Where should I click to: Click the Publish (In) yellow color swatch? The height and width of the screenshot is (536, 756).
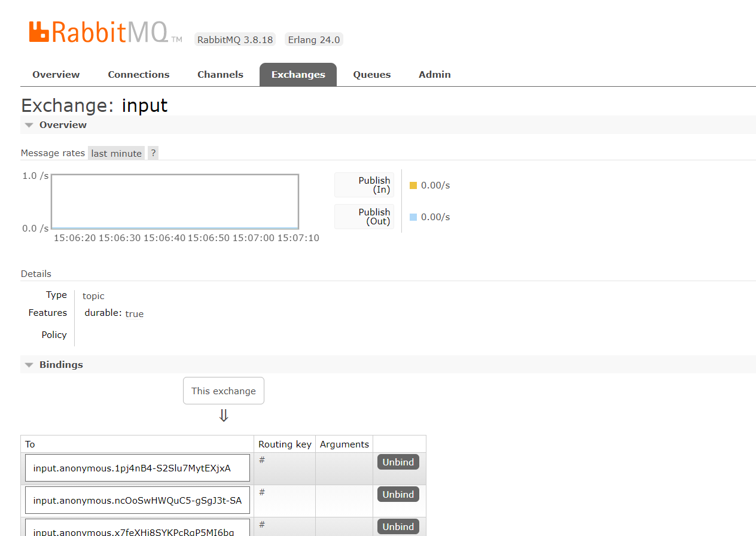coord(413,185)
